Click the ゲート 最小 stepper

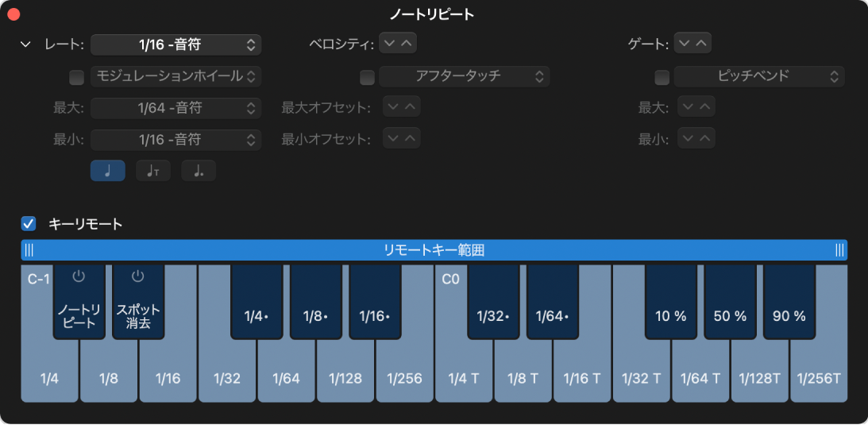tap(696, 138)
